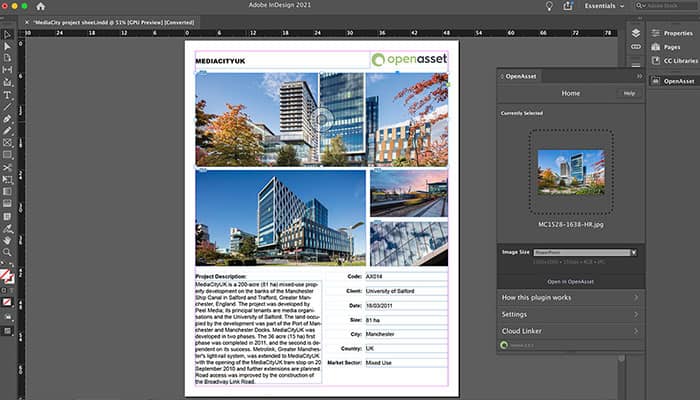Select OpenAsset in the panel dock
The width and height of the screenshot is (700, 400).
point(673,81)
